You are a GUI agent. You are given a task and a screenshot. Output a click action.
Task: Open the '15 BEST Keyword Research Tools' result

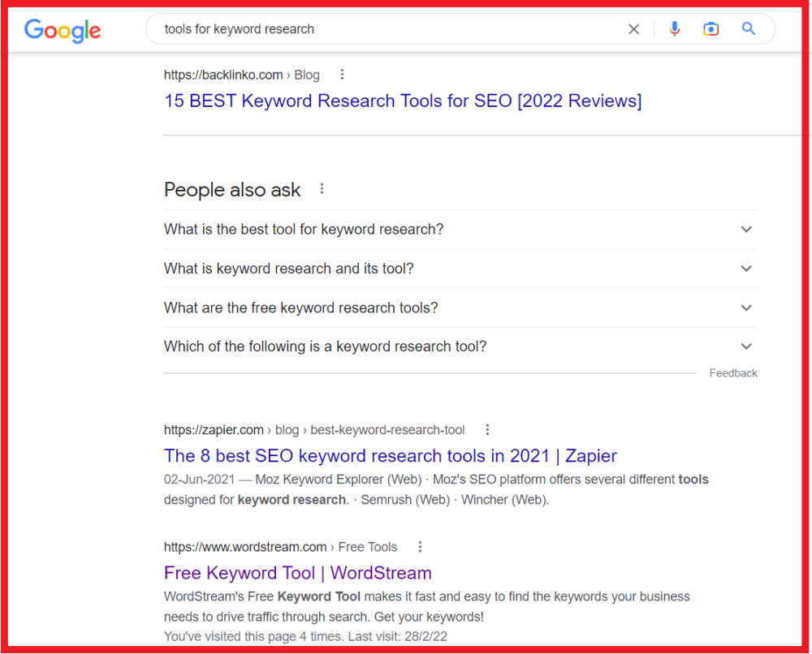pyautogui.click(x=402, y=101)
